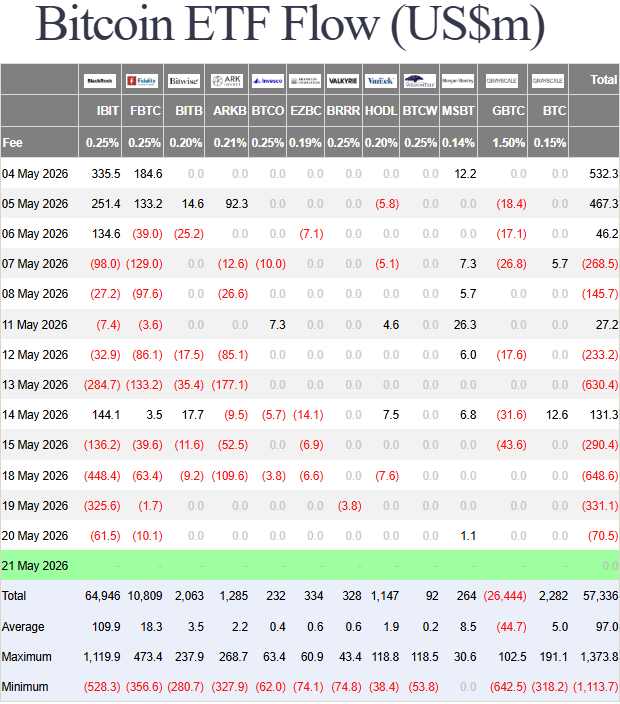Click the FBTC ticker header
Screen dimensions: 620x704
point(145,110)
